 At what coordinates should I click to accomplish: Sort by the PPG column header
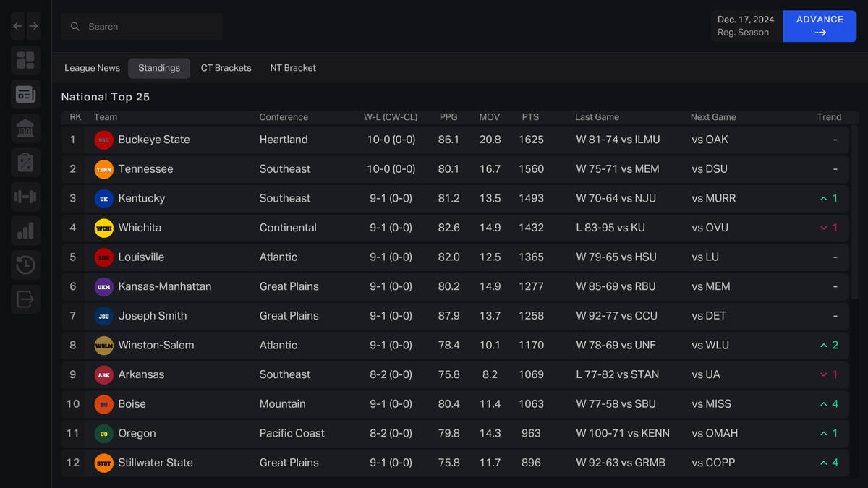point(448,117)
